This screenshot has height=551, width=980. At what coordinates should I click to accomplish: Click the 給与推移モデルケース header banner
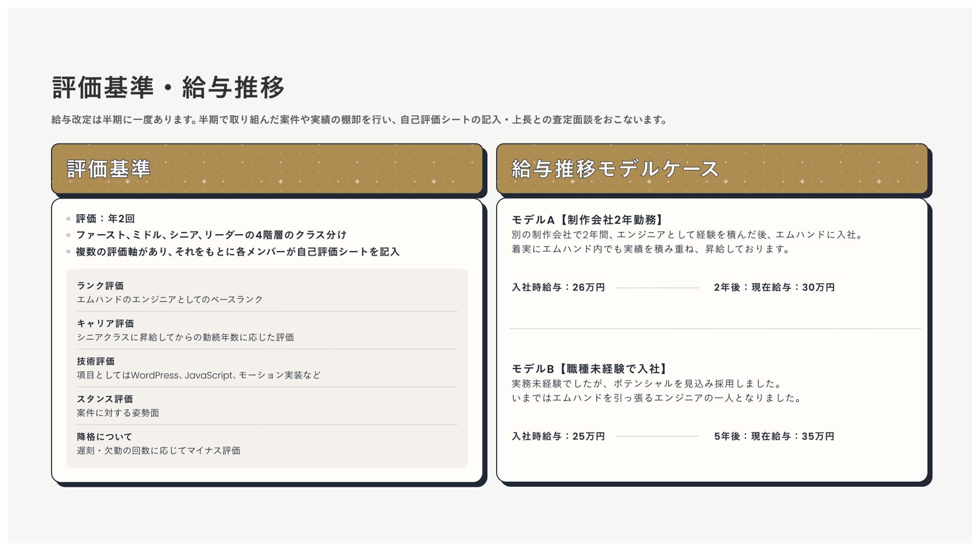pos(712,169)
